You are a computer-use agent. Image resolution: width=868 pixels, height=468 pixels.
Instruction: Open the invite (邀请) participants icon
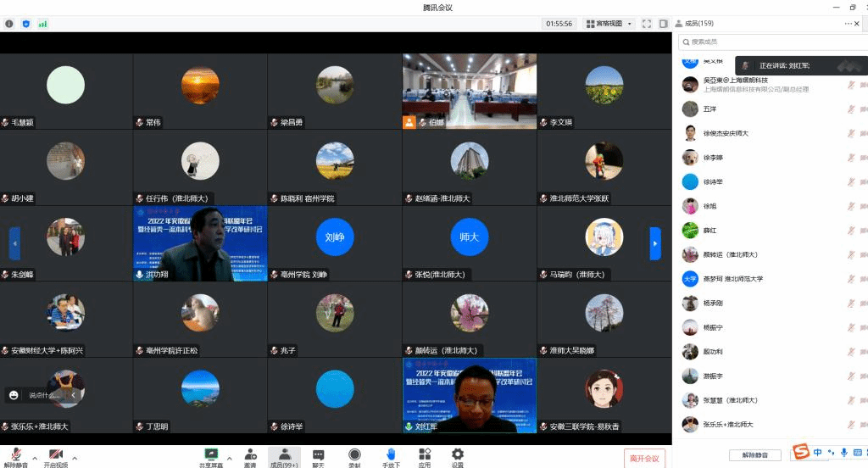[x=250, y=456]
